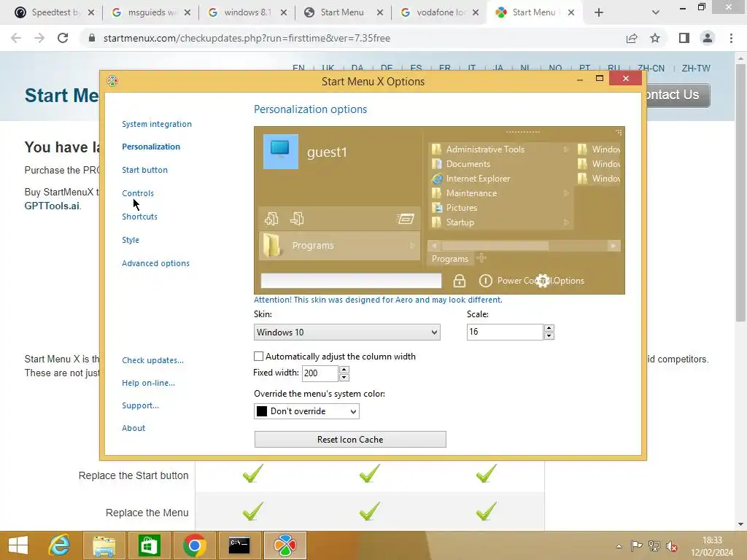Open the GPTTools.ai link on webpage
Viewport: 747px width, 560px height.
click(x=52, y=206)
